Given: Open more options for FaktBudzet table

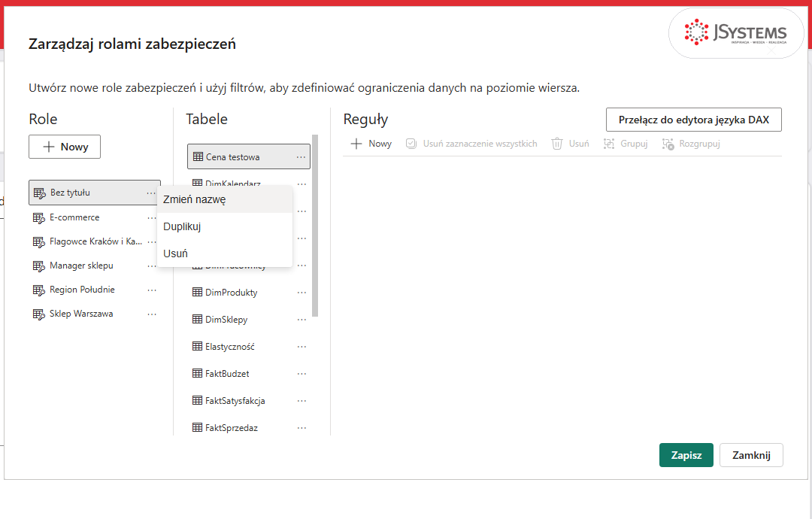Looking at the screenshot, I should pyautogui.click(x=301, y=374).
